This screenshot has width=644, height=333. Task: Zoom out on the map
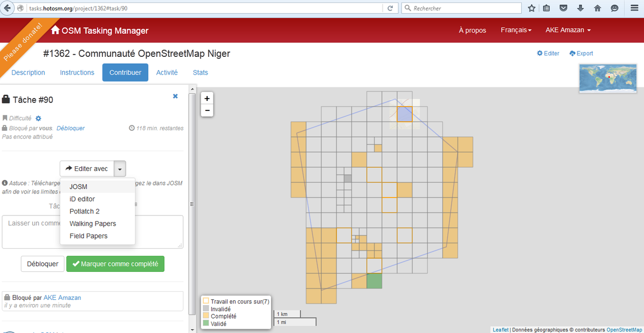point(207,110)
